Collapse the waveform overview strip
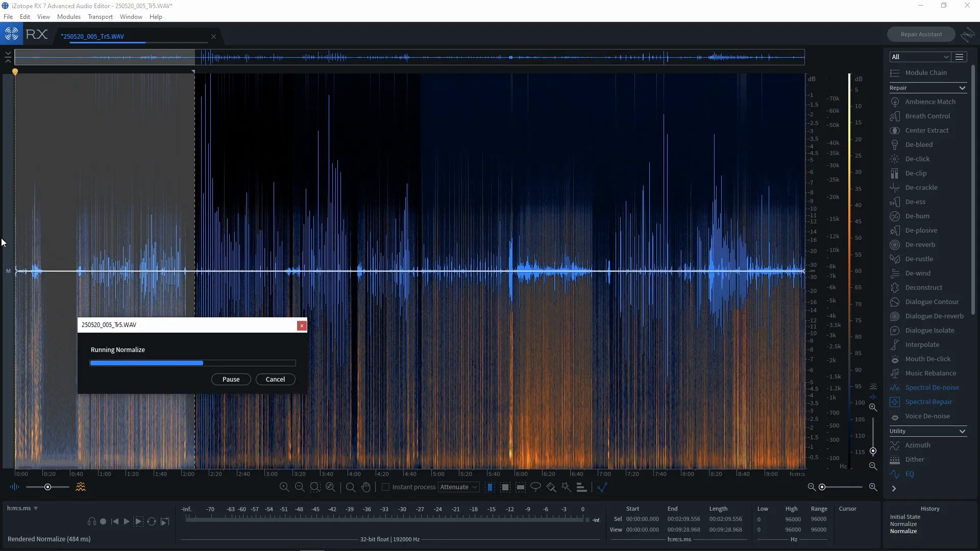Image resolution: width=980 pixels, height=551 pixels. (x=8, y=57)
